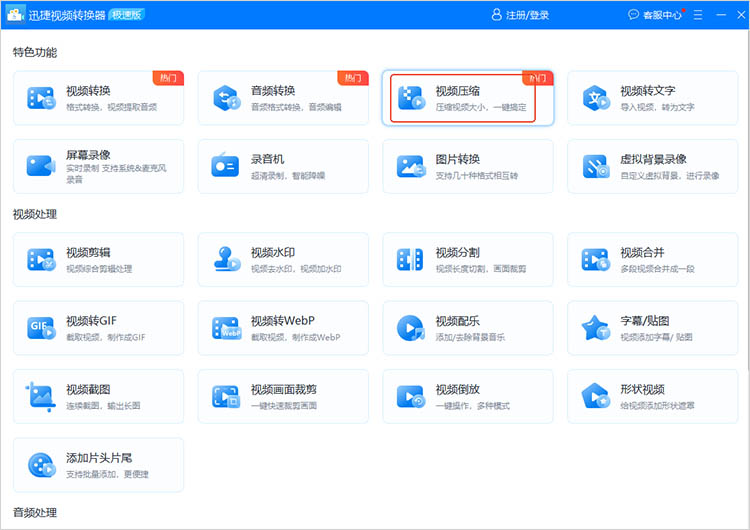
Task: Click the 视频剪辑 title text
Action: point(88,252)
